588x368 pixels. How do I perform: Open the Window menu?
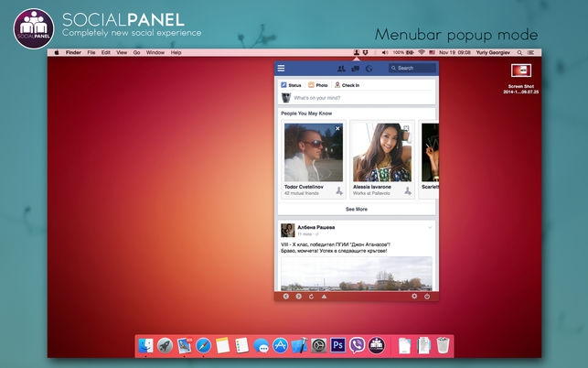click(x=155, y=52)
